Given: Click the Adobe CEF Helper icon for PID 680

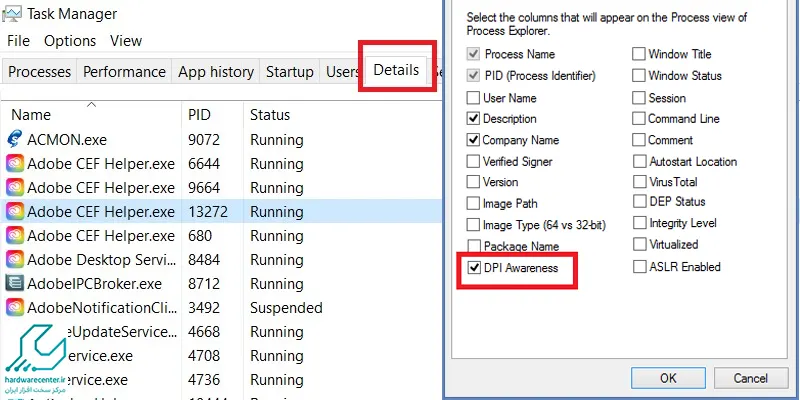Looking at the screenshot, I should pyautogui.click(x=15, y=235).
